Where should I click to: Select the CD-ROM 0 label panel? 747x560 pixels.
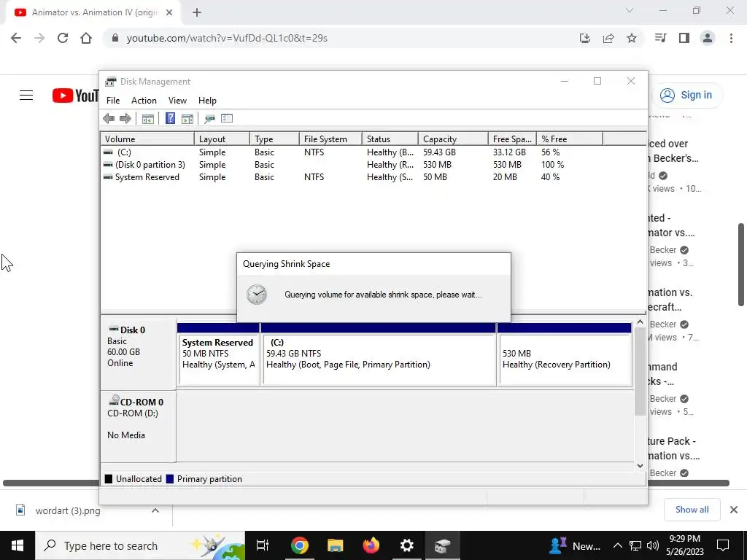(138, 426)
